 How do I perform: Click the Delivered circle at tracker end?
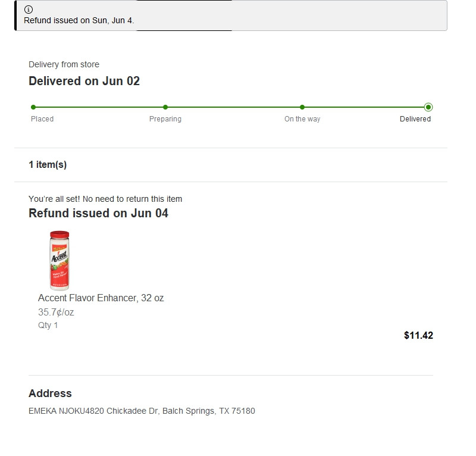[428, 107]
